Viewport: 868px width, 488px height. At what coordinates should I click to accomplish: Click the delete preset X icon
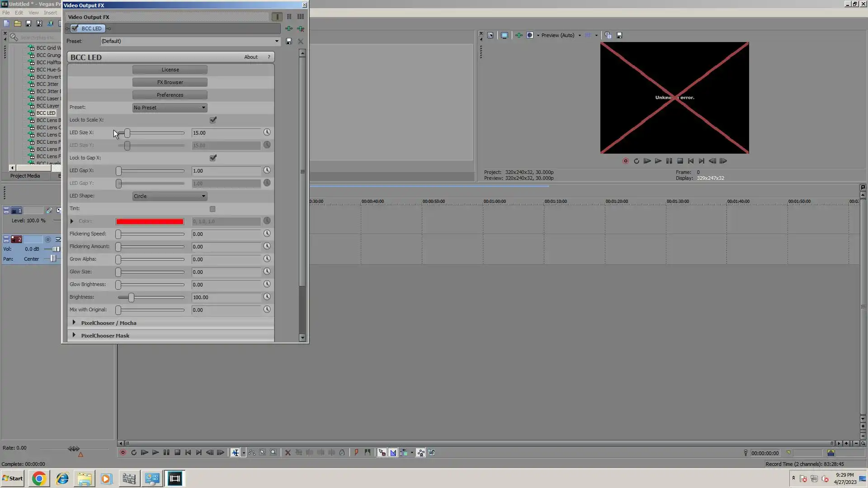(x=301, y=41)
